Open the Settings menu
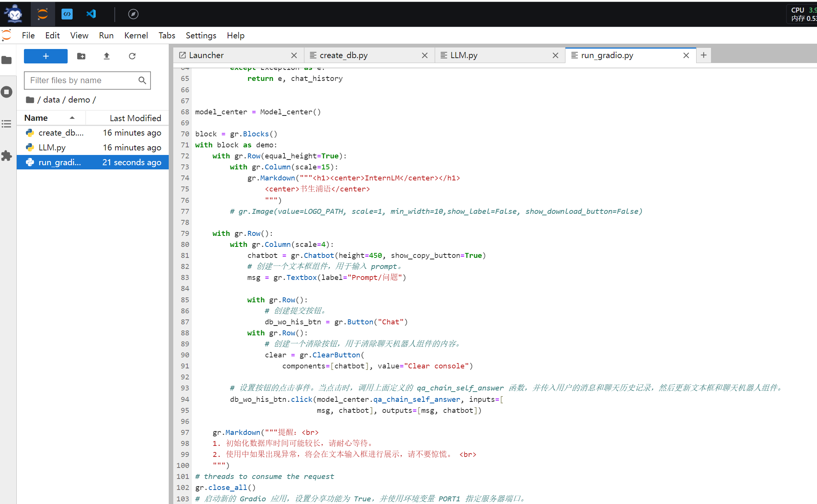 [201, 35]
